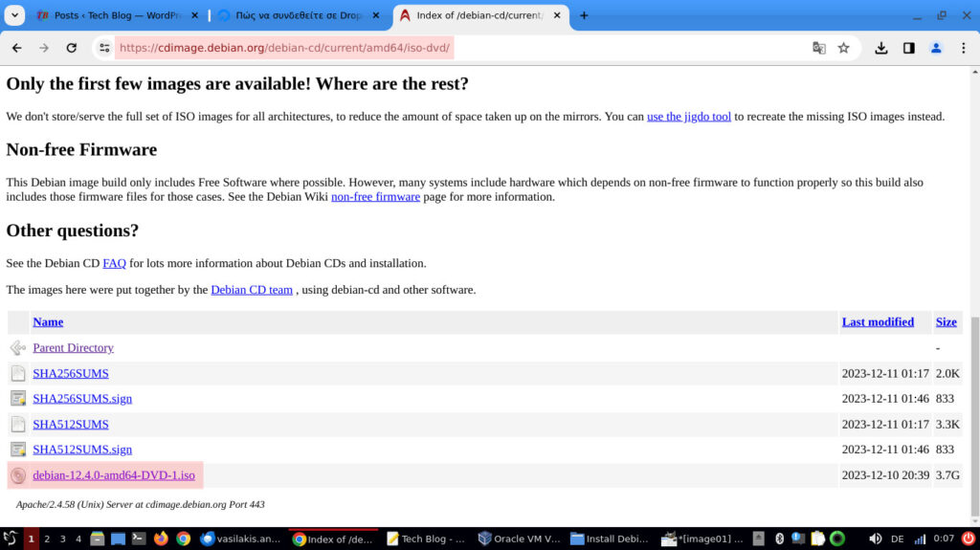Toggle the browser side panel icon

(x=908, y=48)
